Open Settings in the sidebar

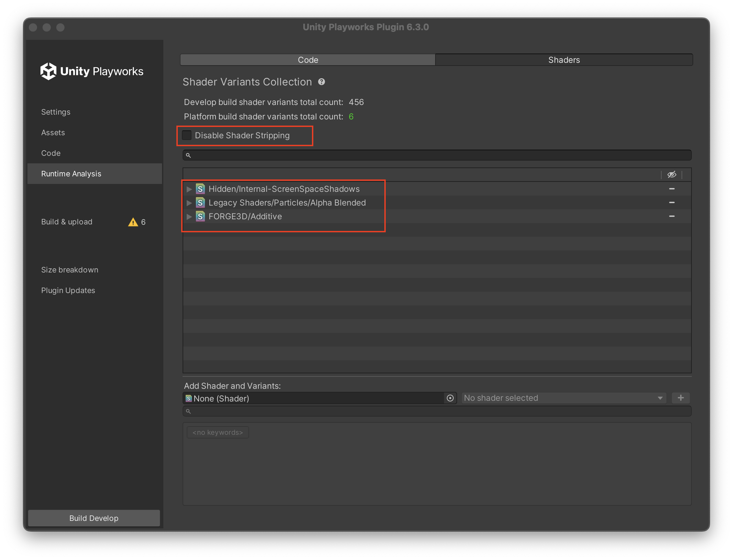(x=95, y=112)
